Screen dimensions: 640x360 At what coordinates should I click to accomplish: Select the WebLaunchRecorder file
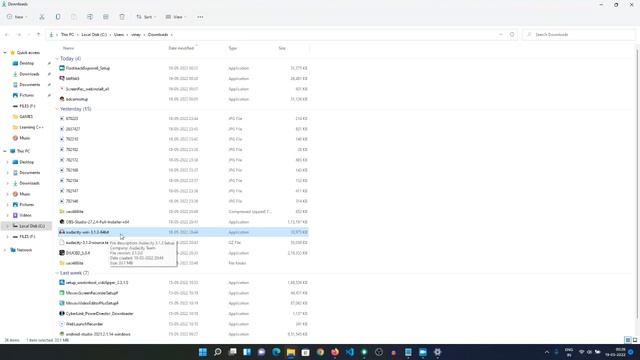tap(84, 324)
